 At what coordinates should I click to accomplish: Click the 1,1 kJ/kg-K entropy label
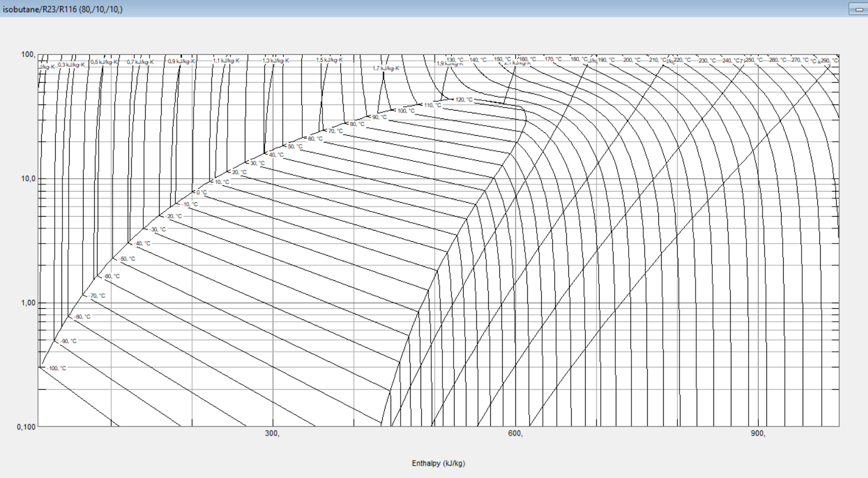(226, 60)
